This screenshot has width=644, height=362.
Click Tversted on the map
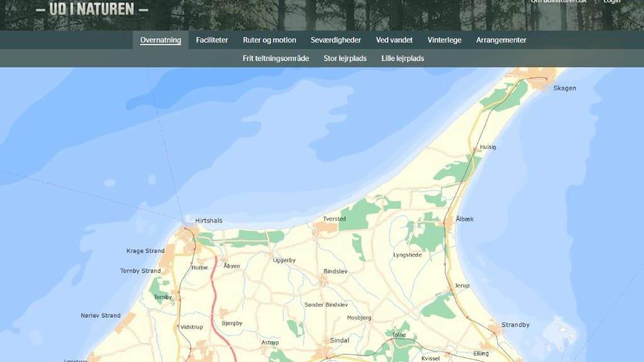click(x=335, y=218)
